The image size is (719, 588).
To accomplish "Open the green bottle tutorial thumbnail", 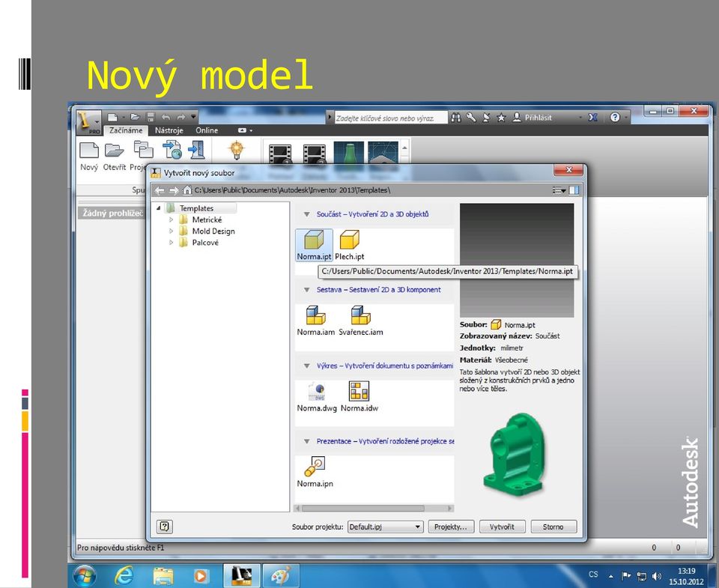I will [348, 153].
